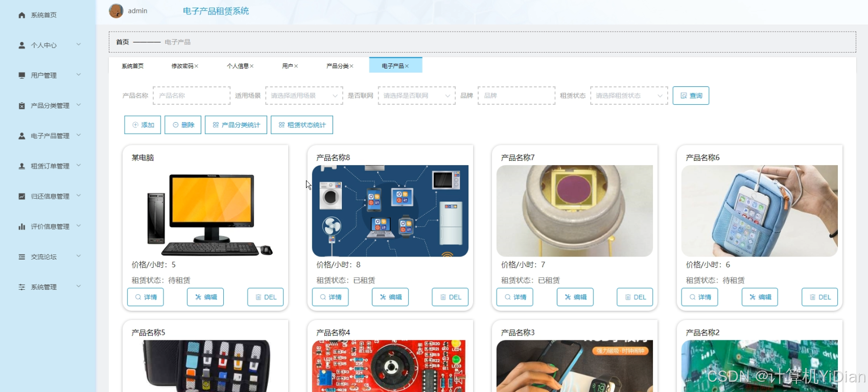Click the 产品名称6 phone pouch image
Viewport: 868px width, 392px height.
click(x=760, y=211)
